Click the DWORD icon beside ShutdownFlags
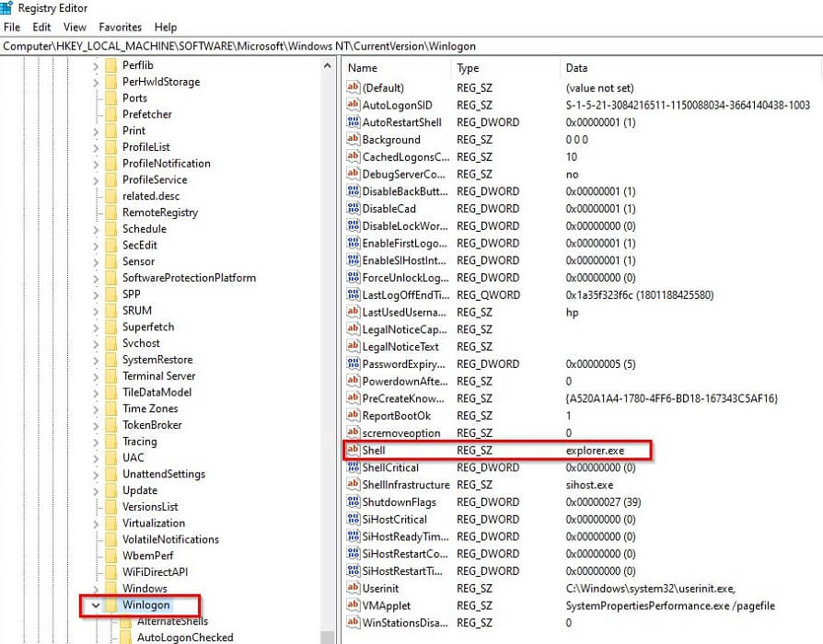This screenshot has height=644, width=823. [352, 501]
